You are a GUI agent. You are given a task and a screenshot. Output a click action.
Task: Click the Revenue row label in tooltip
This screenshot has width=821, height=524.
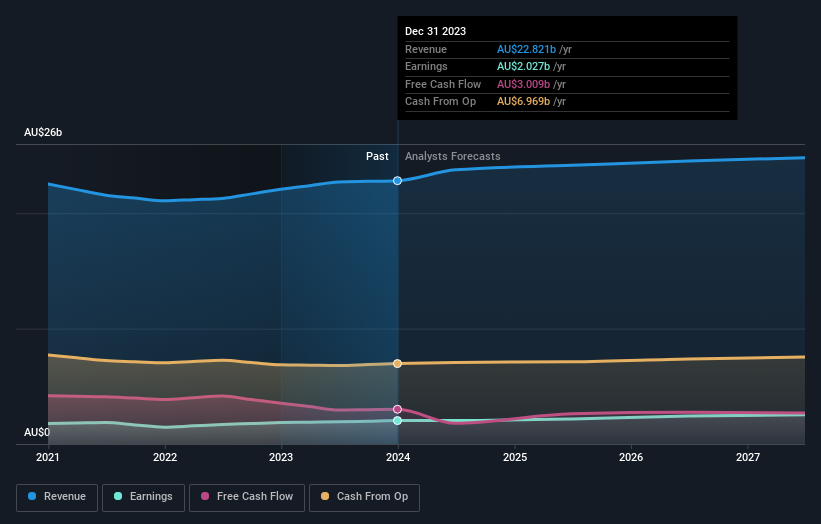point(426,49)
